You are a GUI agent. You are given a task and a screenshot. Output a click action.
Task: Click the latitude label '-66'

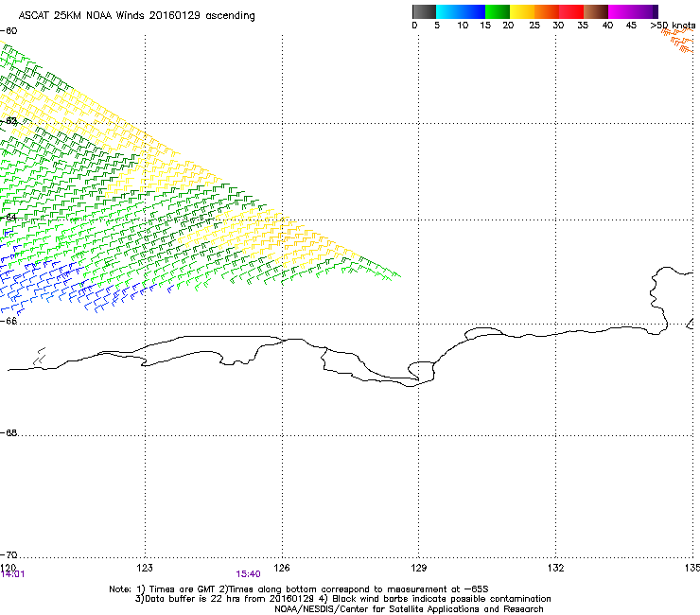tap(9, 321)
